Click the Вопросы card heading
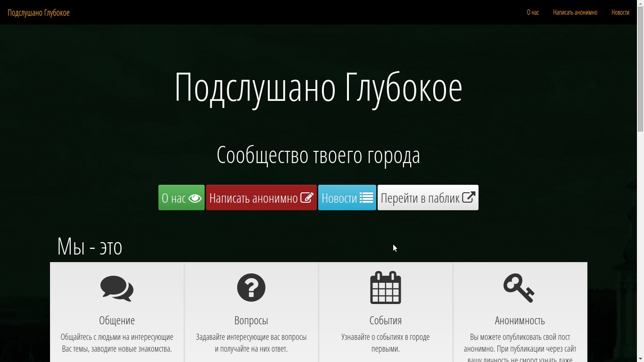 251,321
